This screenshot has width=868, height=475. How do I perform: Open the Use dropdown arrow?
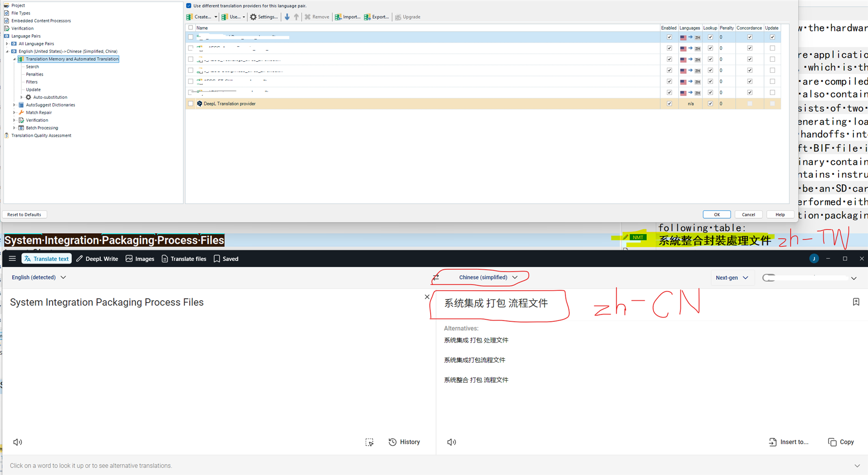[x=244, y=17]
